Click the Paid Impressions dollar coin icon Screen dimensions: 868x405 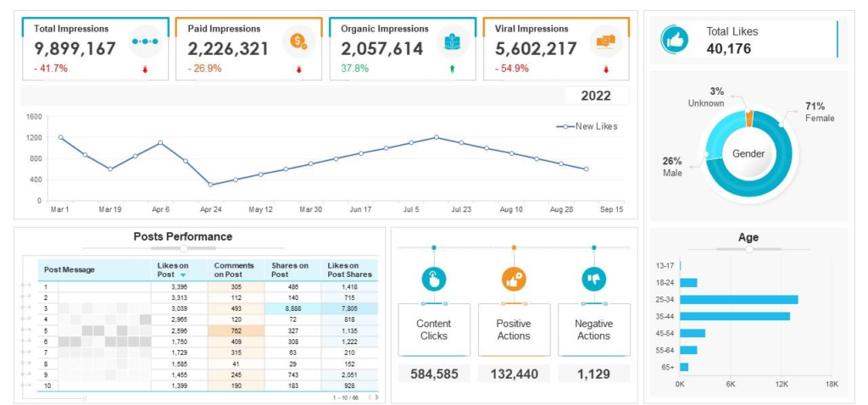click(299, 42)
